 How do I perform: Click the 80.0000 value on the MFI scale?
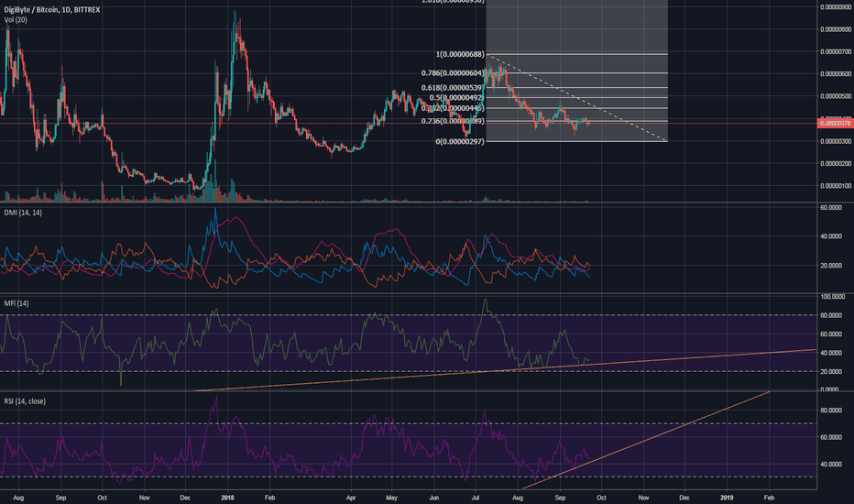pyautogui.click(x=831, y=315)
